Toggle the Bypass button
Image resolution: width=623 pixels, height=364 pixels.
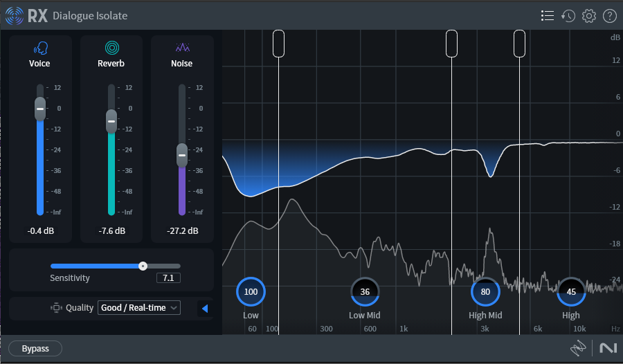(35, 349)
